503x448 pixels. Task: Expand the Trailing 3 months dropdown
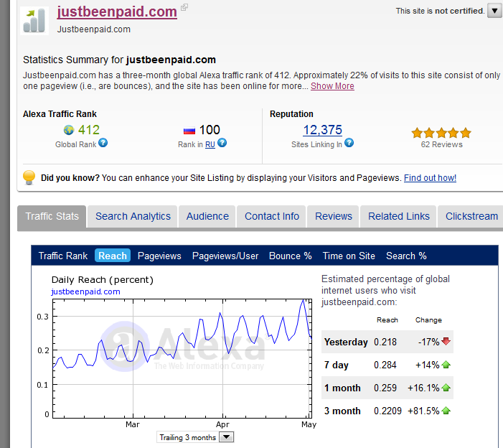tap(227, 437)
